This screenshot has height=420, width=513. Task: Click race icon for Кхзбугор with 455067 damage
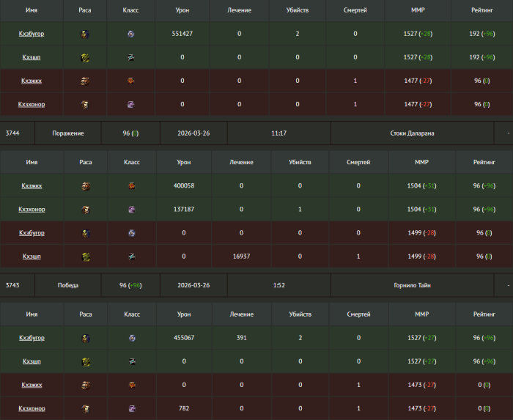click(x=86, y=338)
